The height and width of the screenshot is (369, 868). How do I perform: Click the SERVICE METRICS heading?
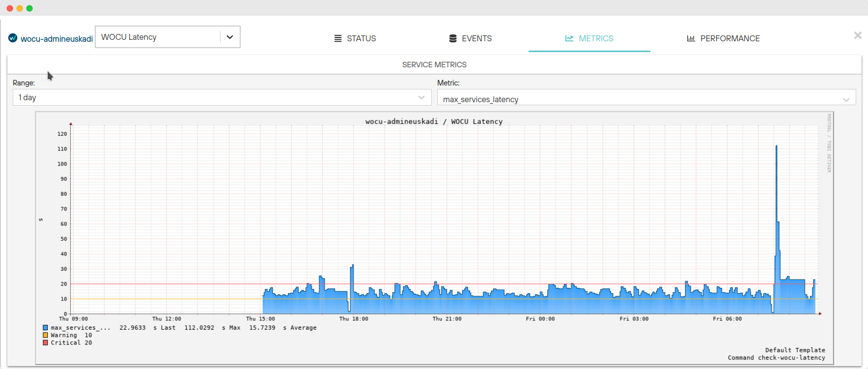(x=434, y=65)
